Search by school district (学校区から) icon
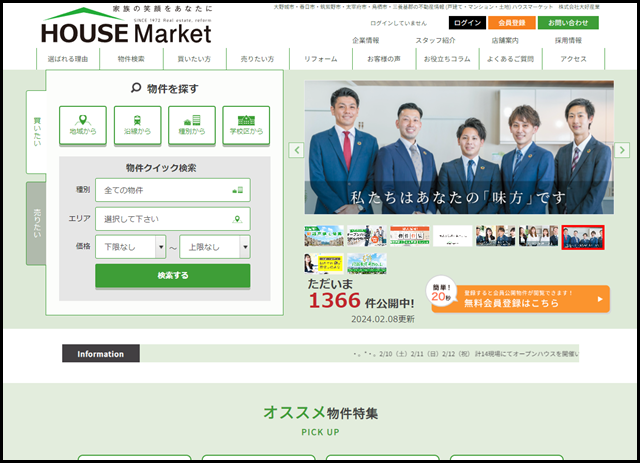This screenshot has width=640, height=463. point(246,125)
